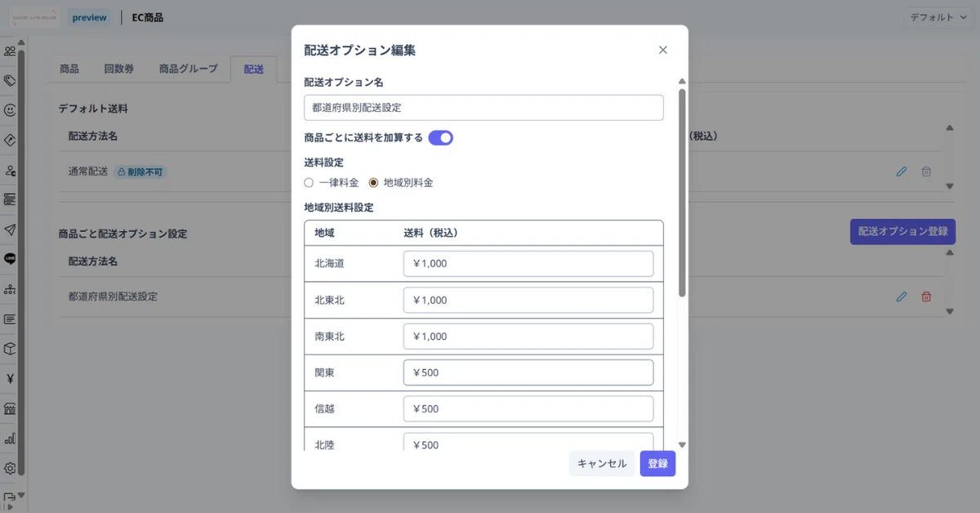The width and height of the screenshot is (980, 513).
Task: Switch to the 商品グループ tab
Action: click(x=189, y=69)
